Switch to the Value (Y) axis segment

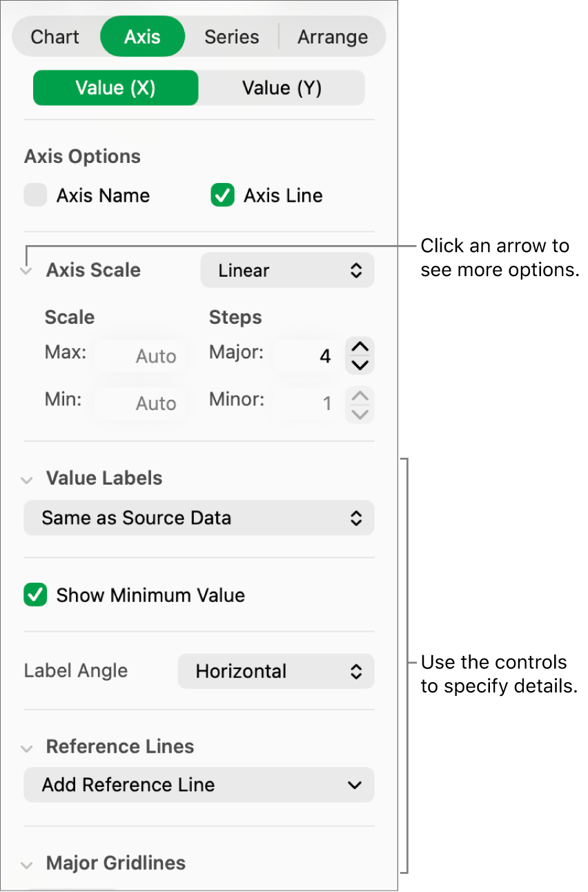tap(282, 88)
